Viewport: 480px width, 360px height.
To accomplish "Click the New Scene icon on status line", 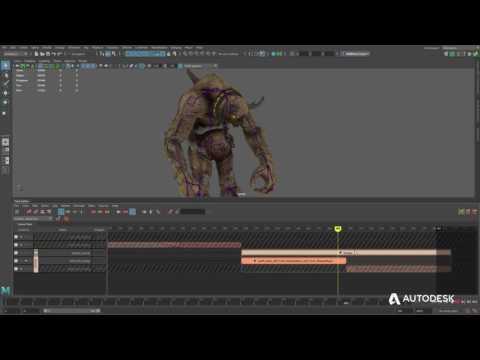I will (37, 54).
